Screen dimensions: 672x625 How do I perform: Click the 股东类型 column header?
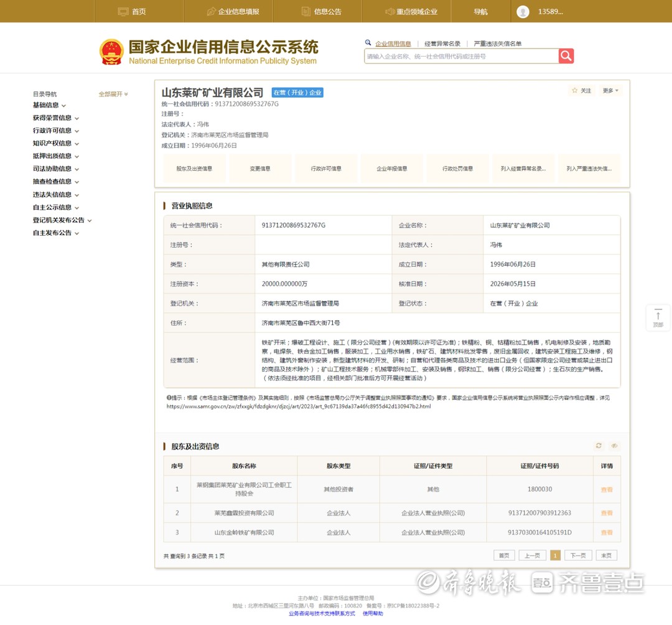tap(338, 466)
